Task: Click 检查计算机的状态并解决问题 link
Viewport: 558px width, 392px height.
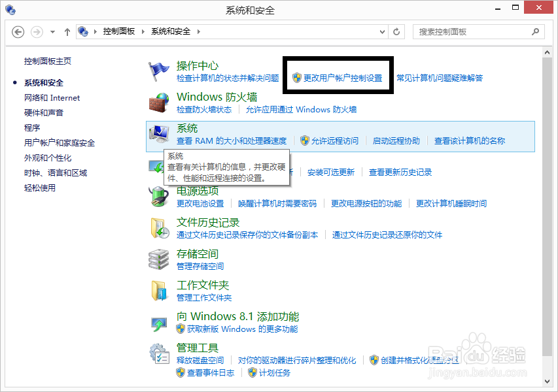Action: pyautogui.click(x=228, y=78)
